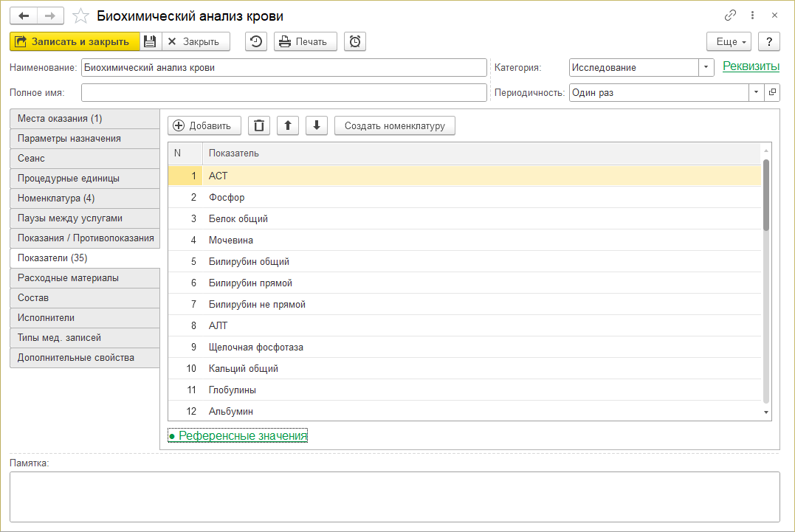The image size is (795, 532).
Task: Delete selected indicator with trash icon
Action: pyautogui.click(x=258, y=125)
